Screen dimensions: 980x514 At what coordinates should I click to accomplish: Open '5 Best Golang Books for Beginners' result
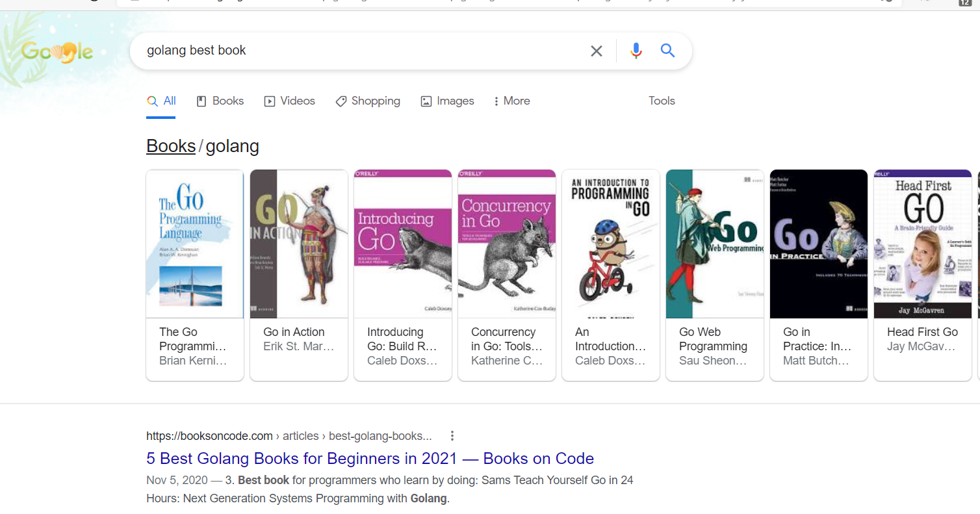370,459
